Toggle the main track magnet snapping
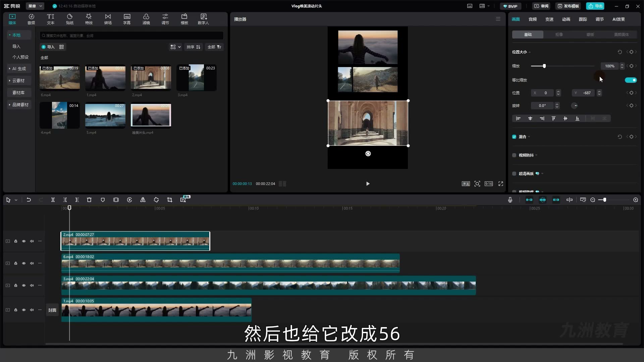The image size is (644, 362). [529, 200]
